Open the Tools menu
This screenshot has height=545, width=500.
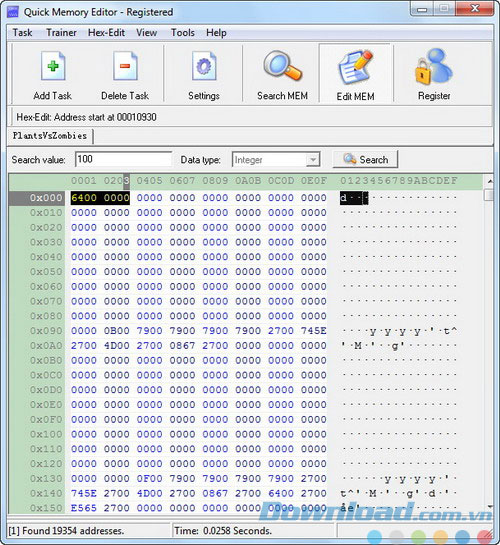tap(182, 33)
